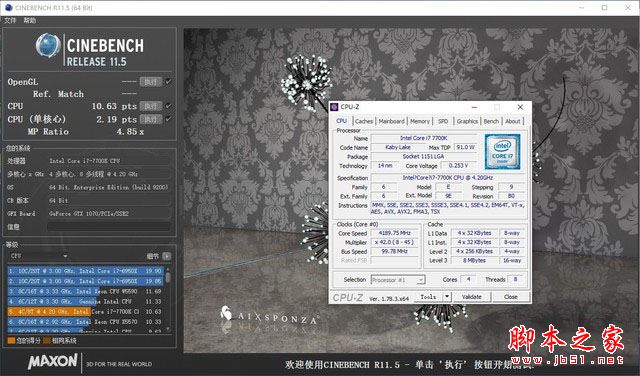This screenshot has width=640, height=376.
Task: Click the 细节 (details) label in ranking panel
Action: coord(153,256)
